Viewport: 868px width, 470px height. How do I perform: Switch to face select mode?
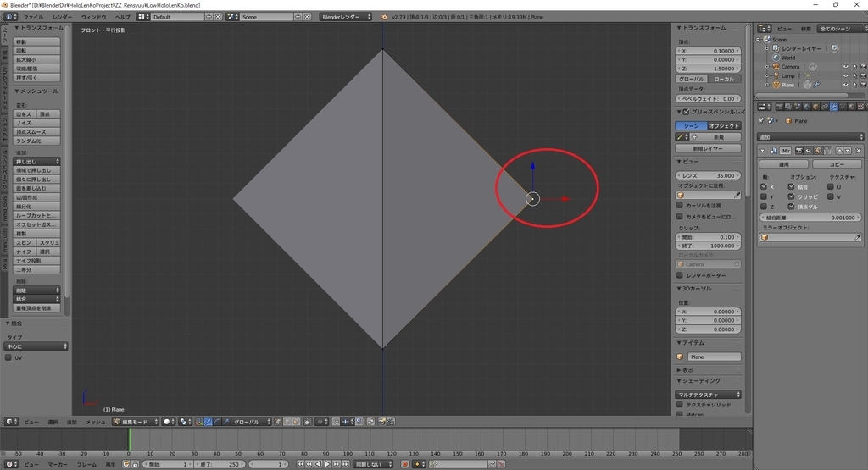click(x=296, y=422)
